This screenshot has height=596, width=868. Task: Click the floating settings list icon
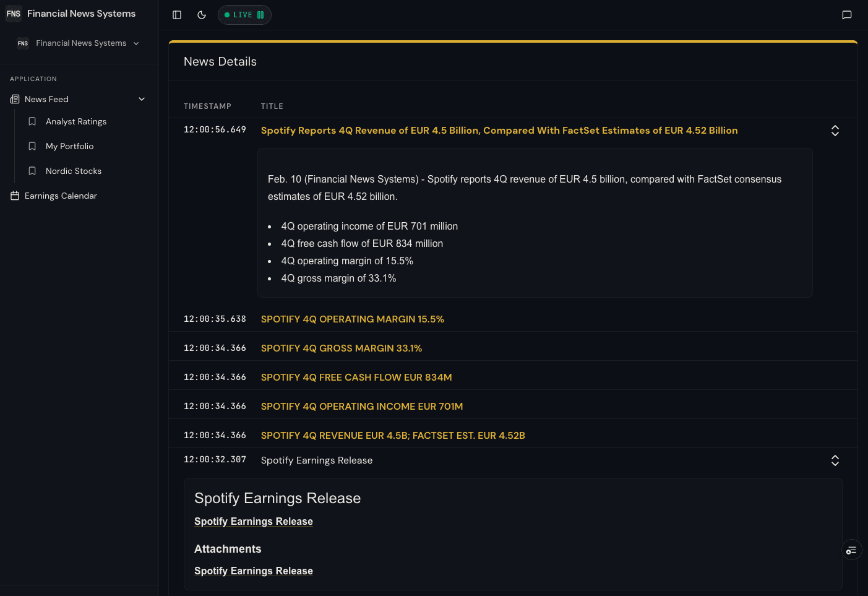pyautogui.click(x=851, y=550)
